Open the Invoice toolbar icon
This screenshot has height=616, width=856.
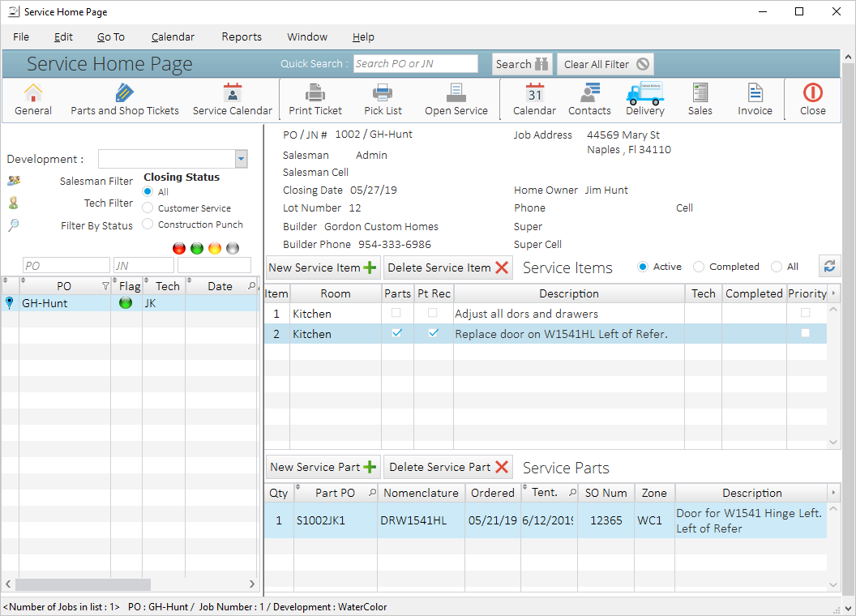coord(755,100)
